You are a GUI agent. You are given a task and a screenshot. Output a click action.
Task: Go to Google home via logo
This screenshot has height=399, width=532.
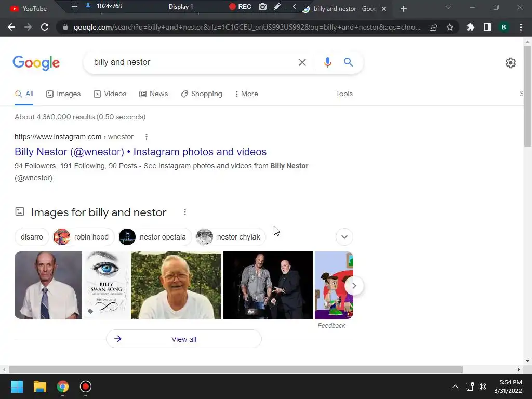click(x=36, y=63)
